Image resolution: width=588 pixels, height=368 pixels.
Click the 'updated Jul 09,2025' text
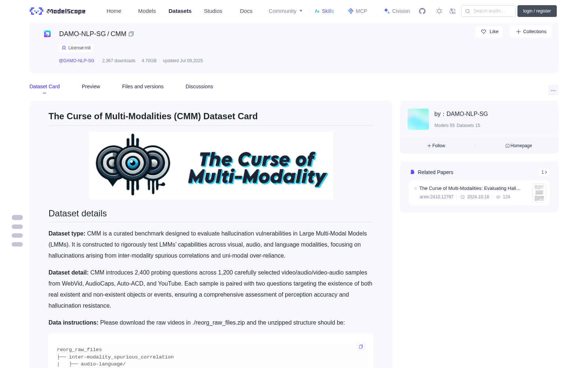(183, 61)
